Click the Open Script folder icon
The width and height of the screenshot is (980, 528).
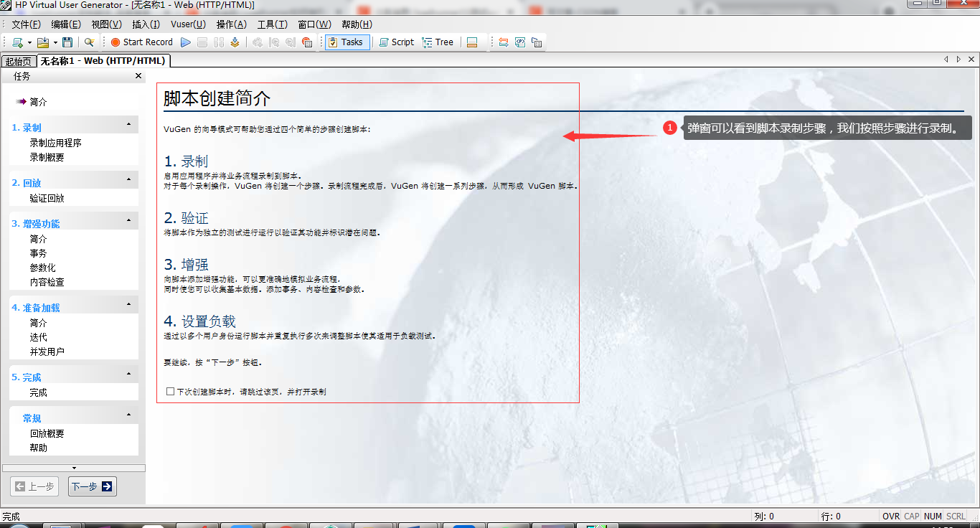tap(43, 42)
